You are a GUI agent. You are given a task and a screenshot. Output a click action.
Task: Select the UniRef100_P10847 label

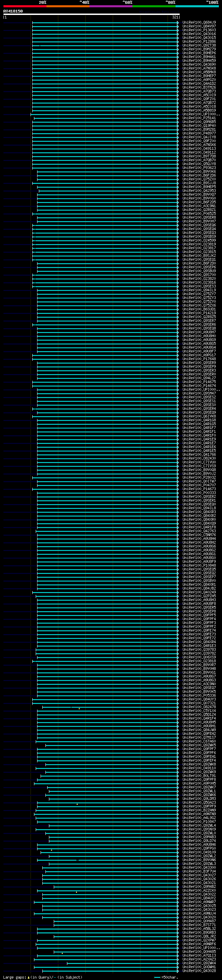coord(199,822)
